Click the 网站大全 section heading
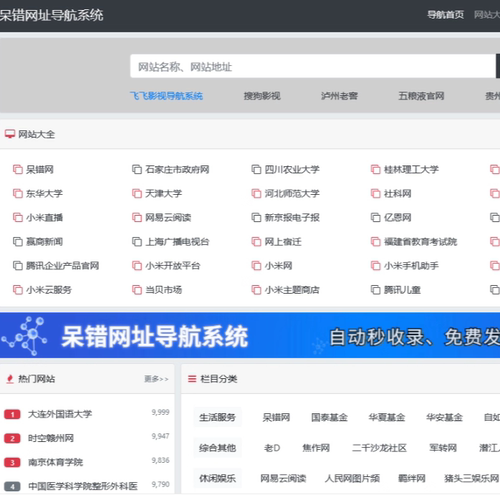500x500 pixels. [x=36, y=134]
